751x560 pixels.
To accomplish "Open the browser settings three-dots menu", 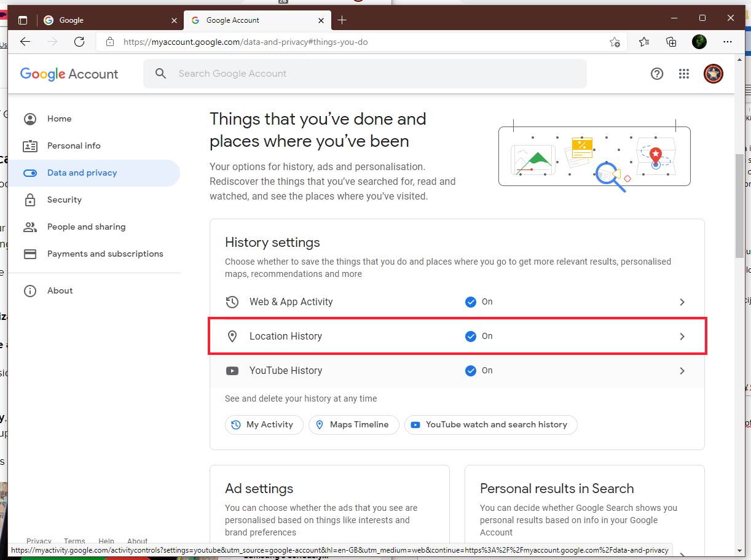I will pos(728,42).
